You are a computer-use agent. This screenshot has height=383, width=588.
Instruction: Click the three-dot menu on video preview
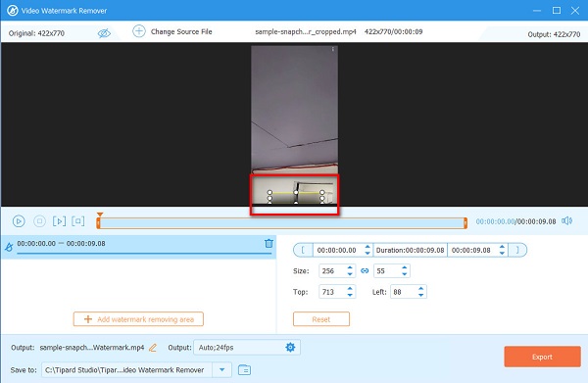332,49
